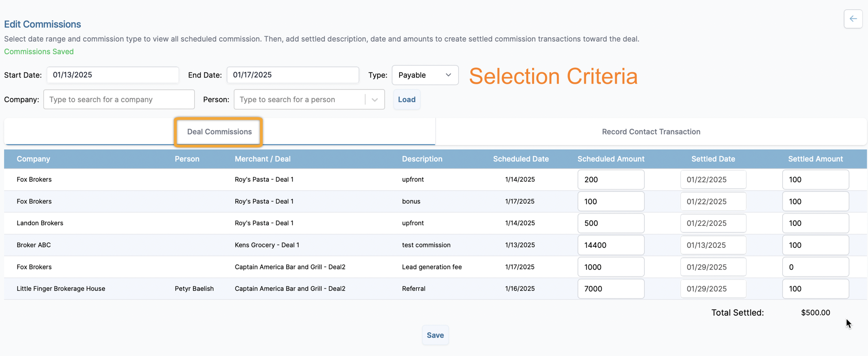This screenshot has height=356, width=868.
Task: Select the Petyr Baelish person cell
Action: click(194, 289)
